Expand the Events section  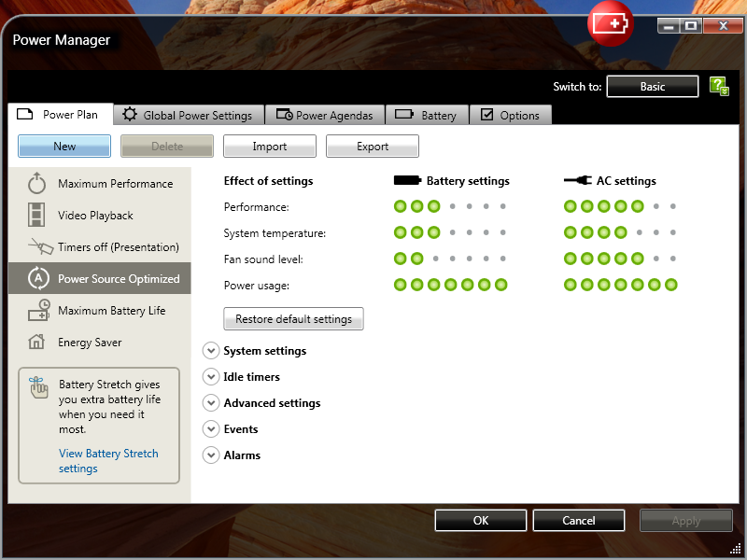pyautogui.click(x=210, y=429)
